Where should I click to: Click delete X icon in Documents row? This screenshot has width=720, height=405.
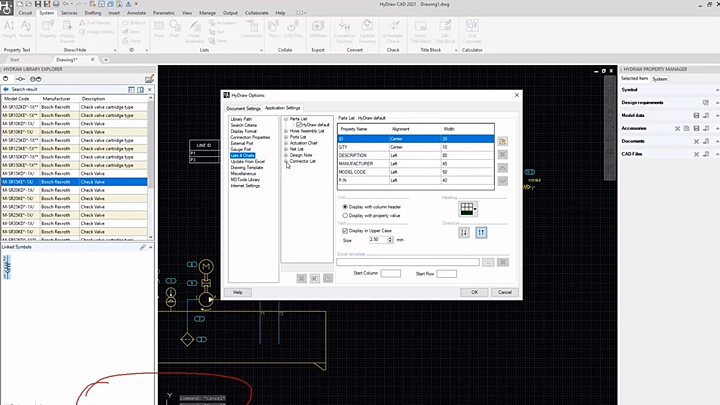tap(696, 141)
